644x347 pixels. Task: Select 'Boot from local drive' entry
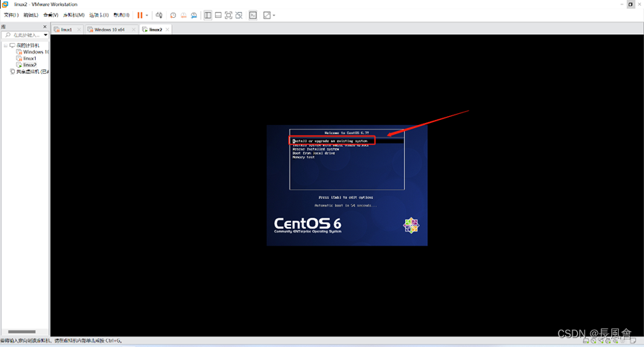[x=313, y=153]
